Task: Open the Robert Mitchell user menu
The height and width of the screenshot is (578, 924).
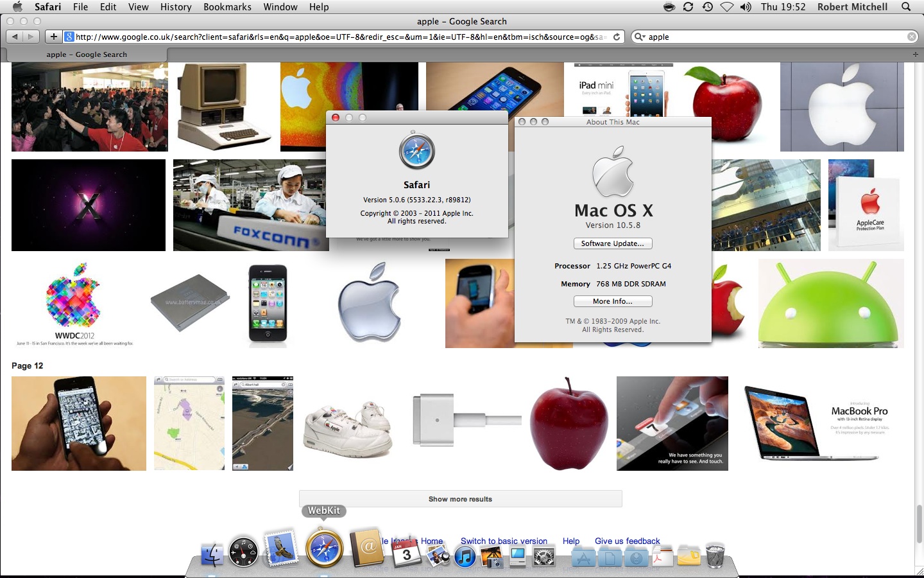Action: click(852, 6)
